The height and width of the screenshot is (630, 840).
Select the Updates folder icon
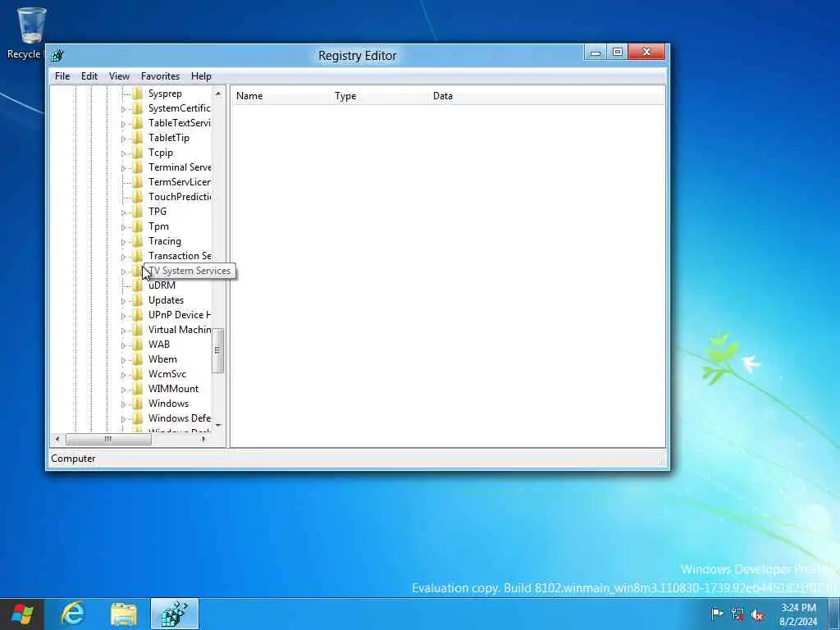(x=138, y=300)
